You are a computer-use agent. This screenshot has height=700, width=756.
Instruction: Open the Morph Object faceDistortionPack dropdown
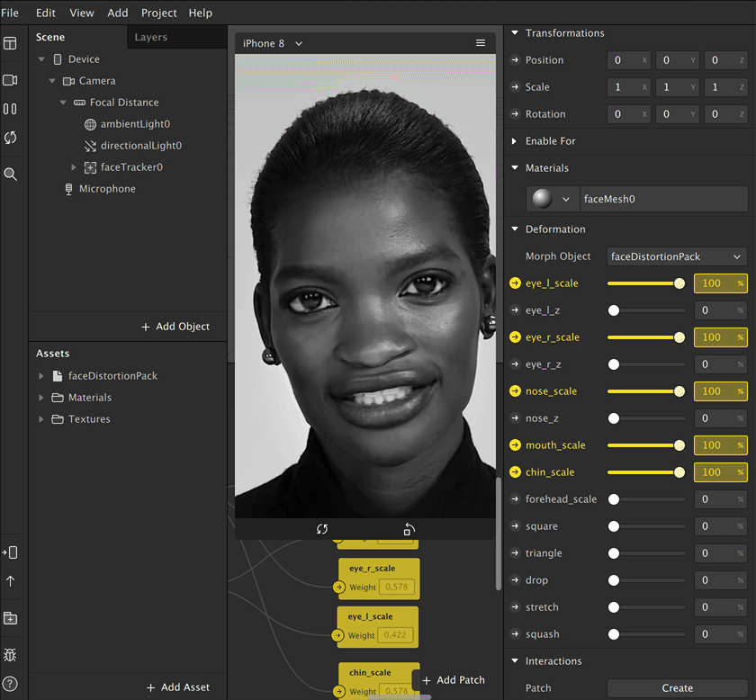[x=675, y=256]
